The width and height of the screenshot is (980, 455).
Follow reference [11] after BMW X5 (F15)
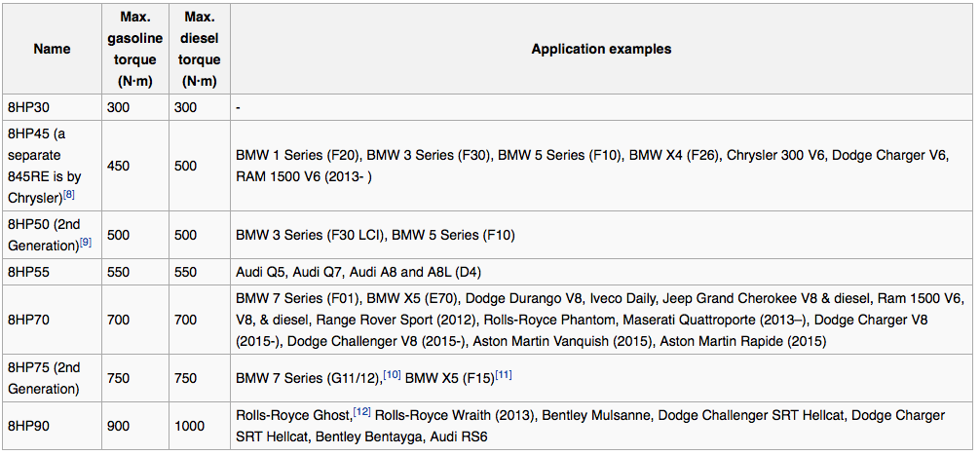click(x=504, y=374)
